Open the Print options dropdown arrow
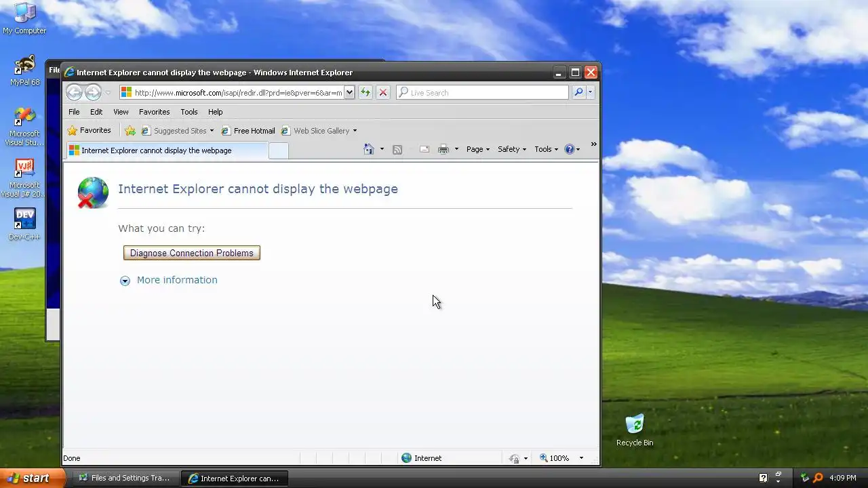This screenshot has height=488, width=868. click(456, 149)
